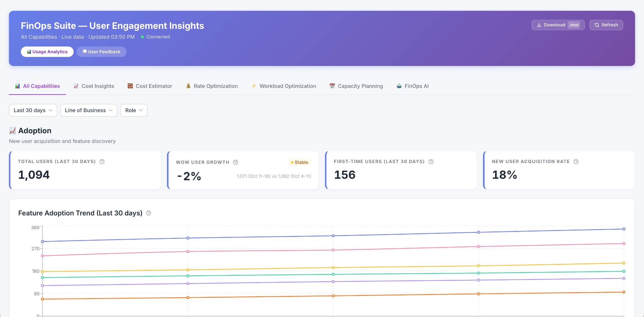Click the last orange line data point
The image size is (644, 317).
[624, 292]
